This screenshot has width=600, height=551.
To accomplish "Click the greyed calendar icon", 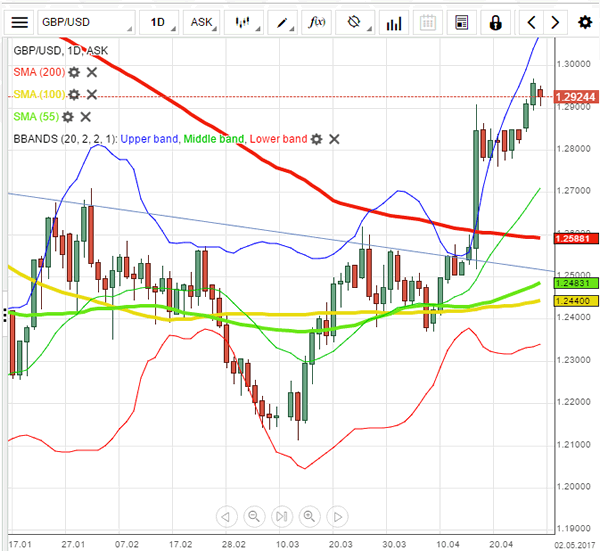I will point(428,23).
